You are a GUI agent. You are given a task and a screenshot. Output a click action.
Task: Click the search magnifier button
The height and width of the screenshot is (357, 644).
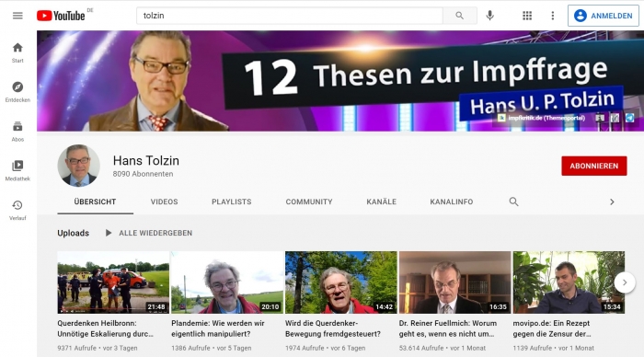coord(460,16)
